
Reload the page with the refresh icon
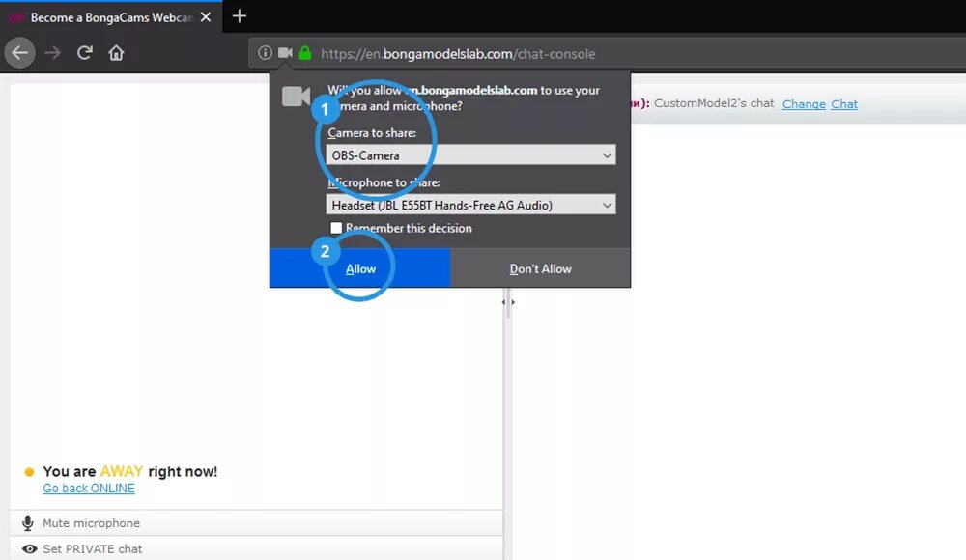pos(84,53)
